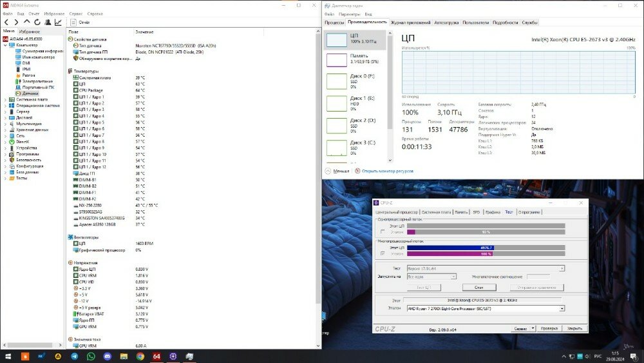The image size is (644, 363).
Task: Switch to Процессы tab in Task Manager
Action: pyautogui.click(x=334, y=23)
